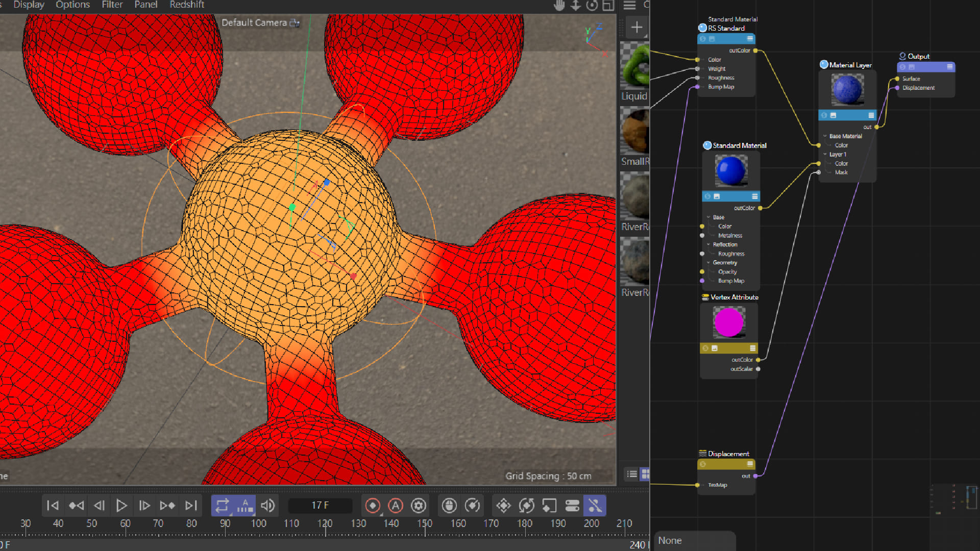Screen dimensions: 980x551
Task: Go to end of timeline
Action: point(191,506)
